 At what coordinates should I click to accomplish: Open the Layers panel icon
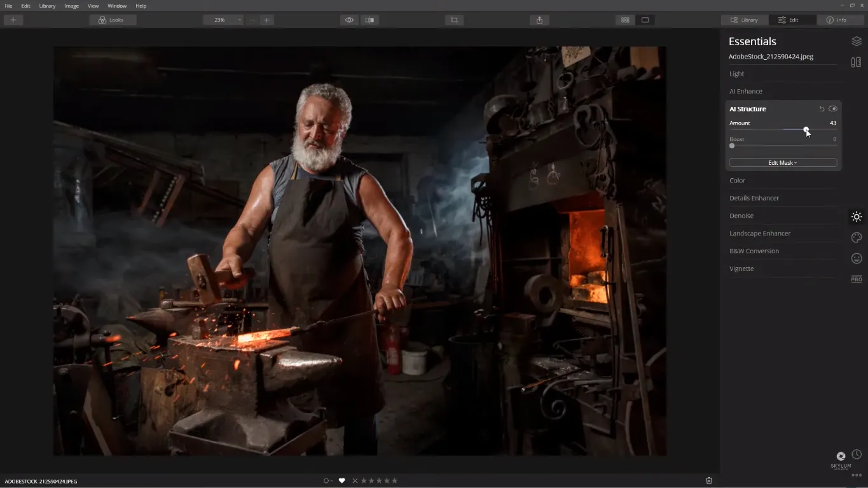[x=856, y=41]
